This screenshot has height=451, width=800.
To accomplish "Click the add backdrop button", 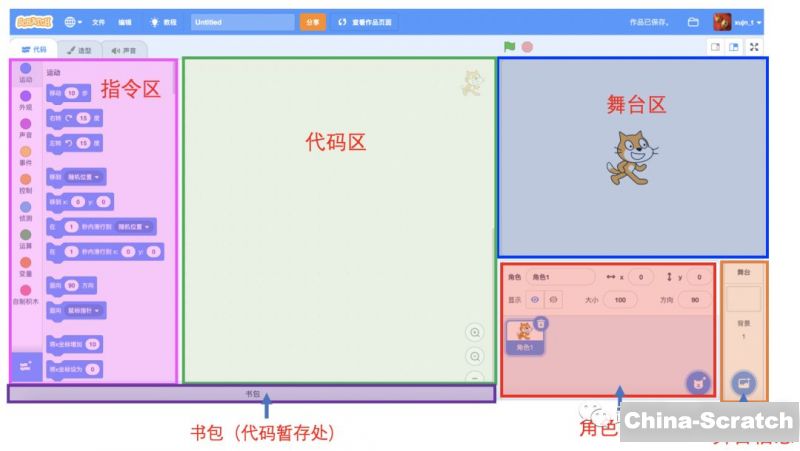I will coord(742,383).
